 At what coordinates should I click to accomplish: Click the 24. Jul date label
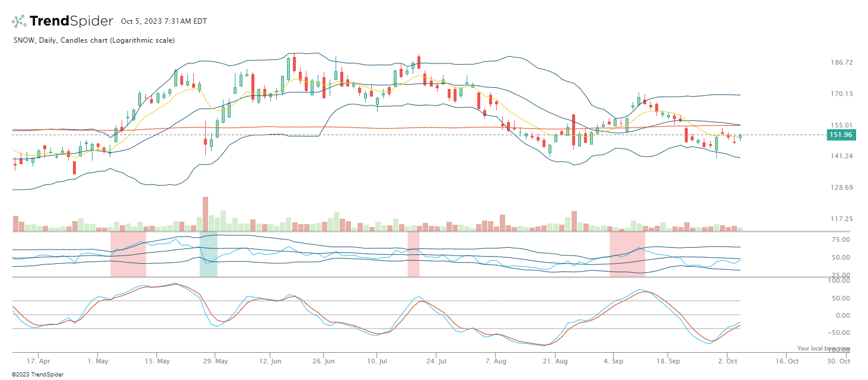click(x=438, y=360)
